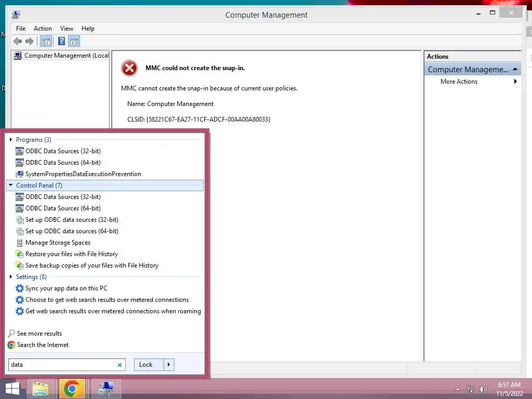Viewport: 532px width, 399px height.
Task: Open ODBC Data Sources (64-bit) under Programs
Action: coord(63,163)
